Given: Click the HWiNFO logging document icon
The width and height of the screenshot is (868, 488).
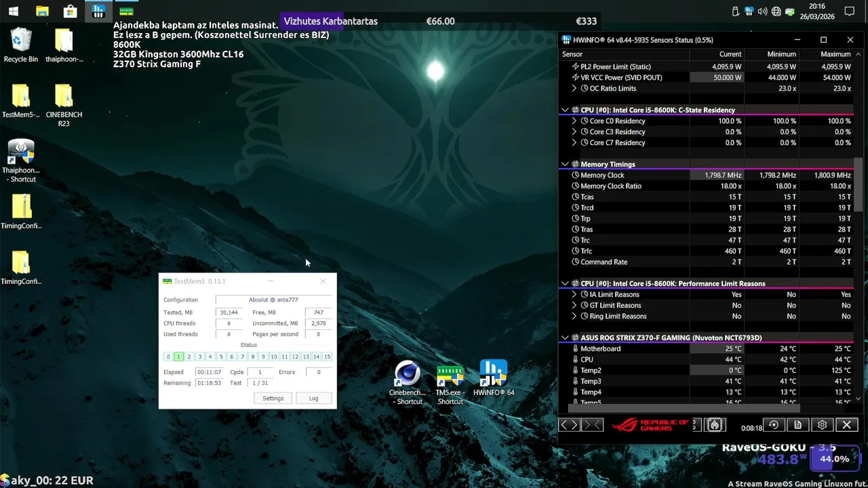Looking at the screenshot, I should pos(798,425).
